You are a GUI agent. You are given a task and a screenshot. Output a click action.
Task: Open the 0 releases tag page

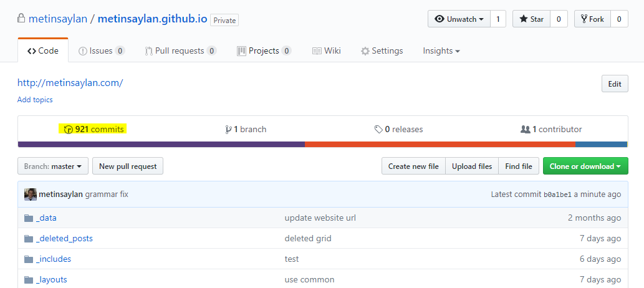coord(398,130)
